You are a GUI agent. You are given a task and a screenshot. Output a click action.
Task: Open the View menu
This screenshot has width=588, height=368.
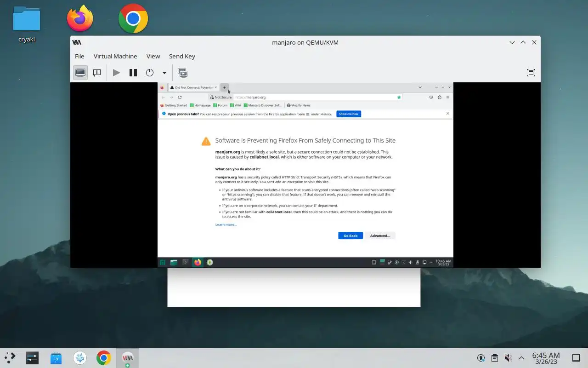coord(153,56)
